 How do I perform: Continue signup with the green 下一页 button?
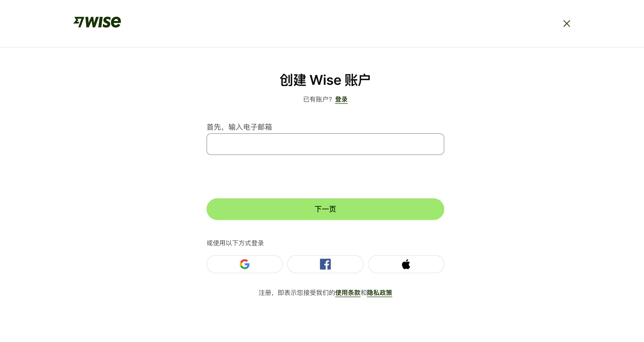[325, 209]
